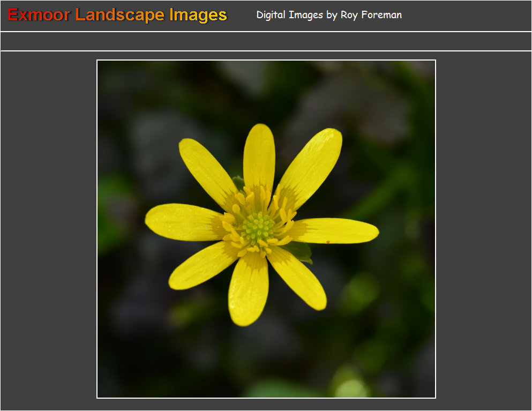
Task: Click the blurred light green spot at photo bottom
Action: (x=351, y=388)
